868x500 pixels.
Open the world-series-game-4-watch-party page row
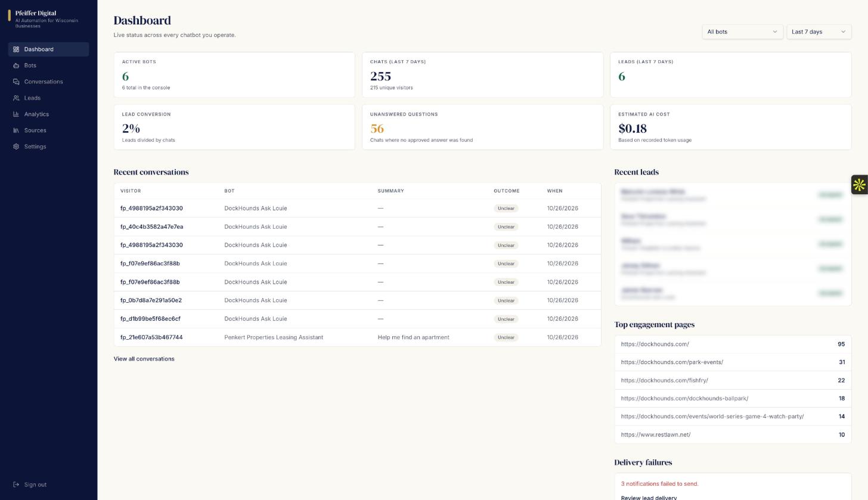pyautogui.click(x=733, y=417)
